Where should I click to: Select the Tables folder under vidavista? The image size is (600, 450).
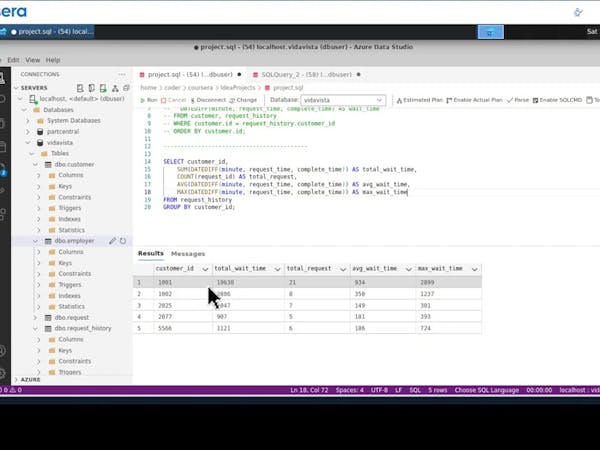pos(60,153)
